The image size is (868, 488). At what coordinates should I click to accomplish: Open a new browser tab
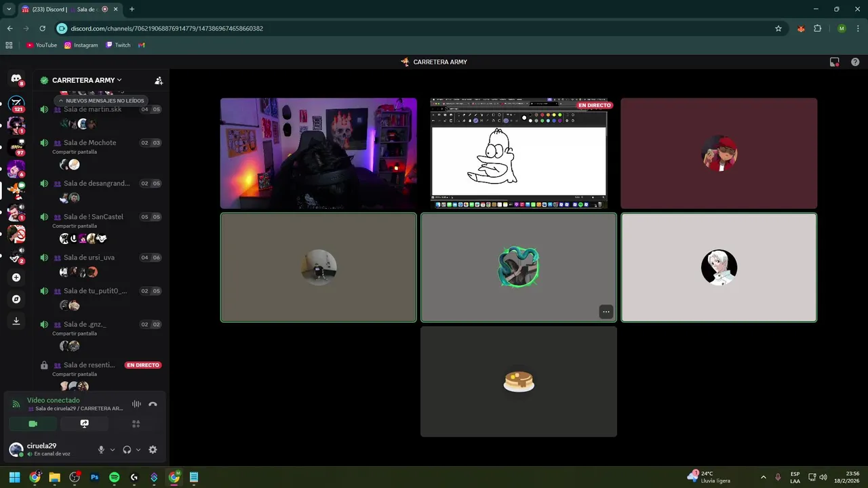pyautogui.click(x=132, y=9)
